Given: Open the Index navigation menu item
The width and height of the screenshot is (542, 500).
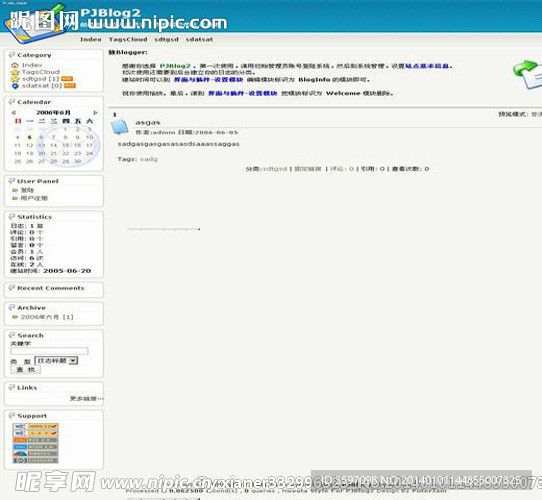Looking at the screenshot, I should pyautogui.click(x=91, y=39).
